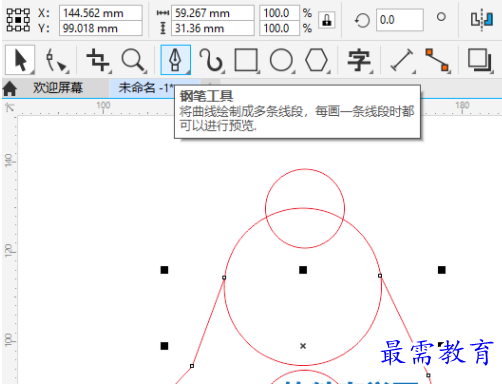Click the rotation angle field 0.0
502x384 pixels.
400,20
